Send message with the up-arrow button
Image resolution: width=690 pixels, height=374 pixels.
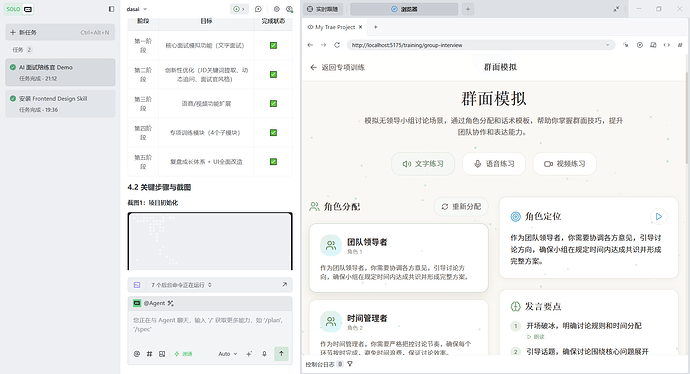click(x=281, y=354)
